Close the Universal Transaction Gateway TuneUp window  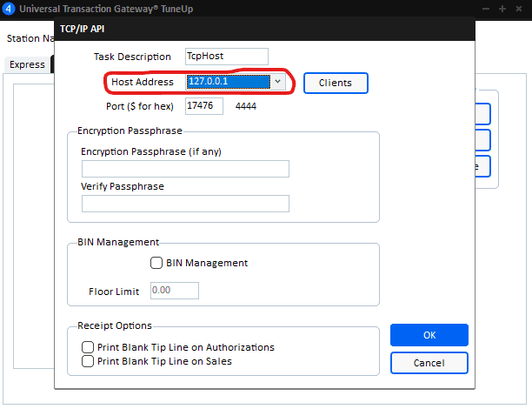[519, 10]
